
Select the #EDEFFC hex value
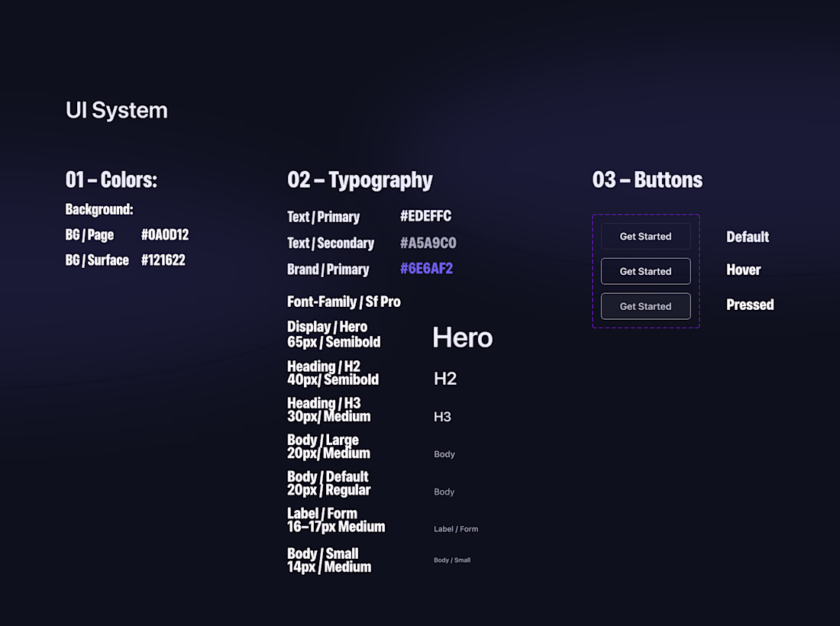pos(426,216)
